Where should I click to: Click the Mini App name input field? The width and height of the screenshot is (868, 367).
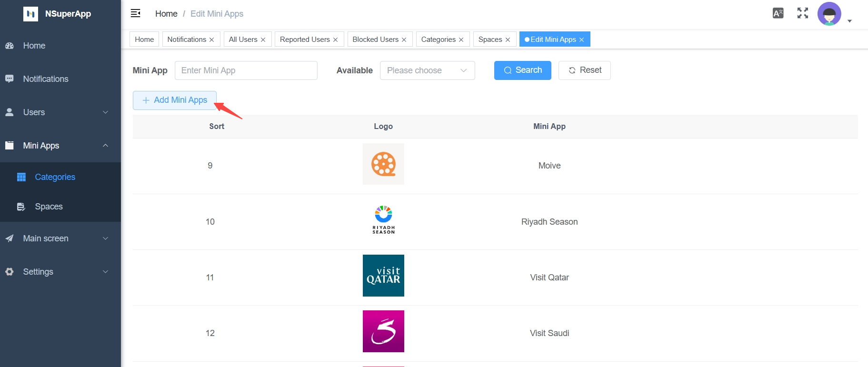tap(246, 70)
